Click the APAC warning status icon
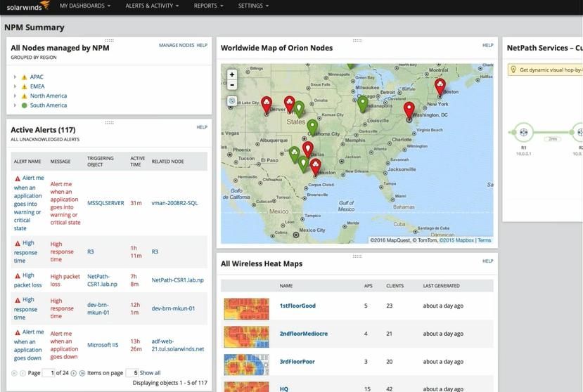Image resolution: width=583 pixels, height=392 pixels. pos(24,77)
